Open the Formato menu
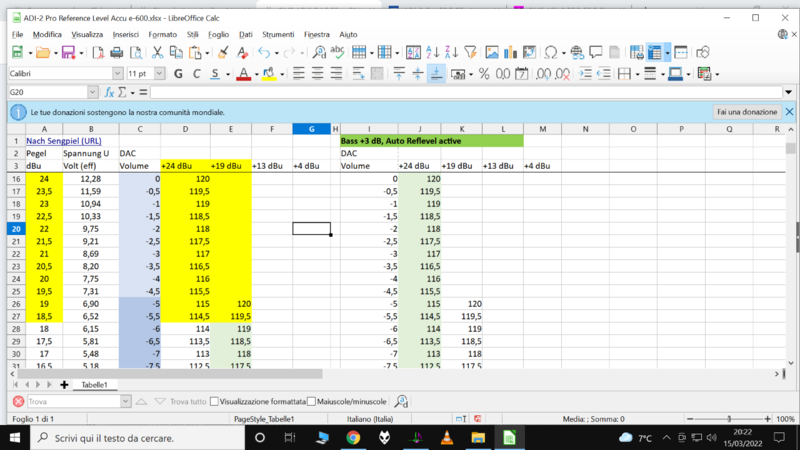Viewport: 800px width, 450px height. [x=162, y=34]
